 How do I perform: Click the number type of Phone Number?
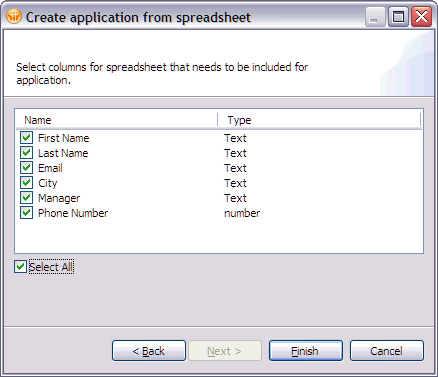coord(242,213)
